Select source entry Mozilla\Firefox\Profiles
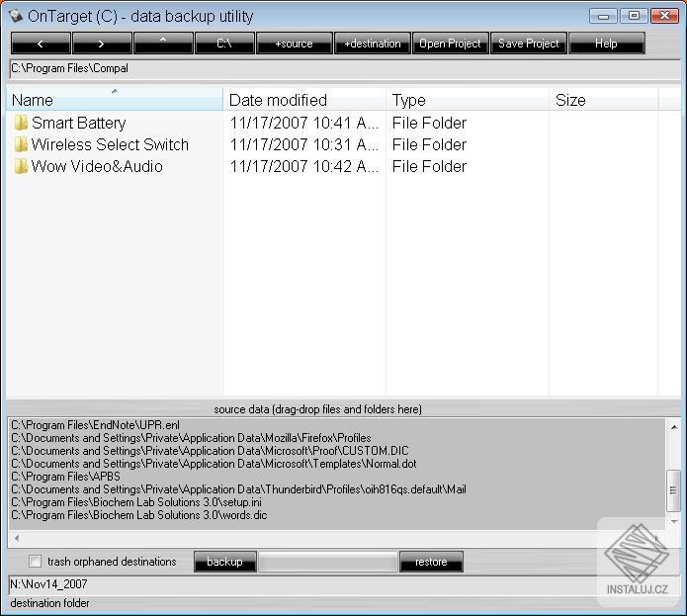The height and width of the screenshot is (616, 687). pos(191,438)
